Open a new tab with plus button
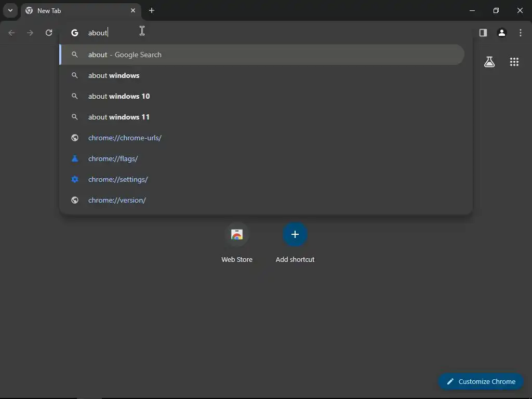 (x=152, y=10)
